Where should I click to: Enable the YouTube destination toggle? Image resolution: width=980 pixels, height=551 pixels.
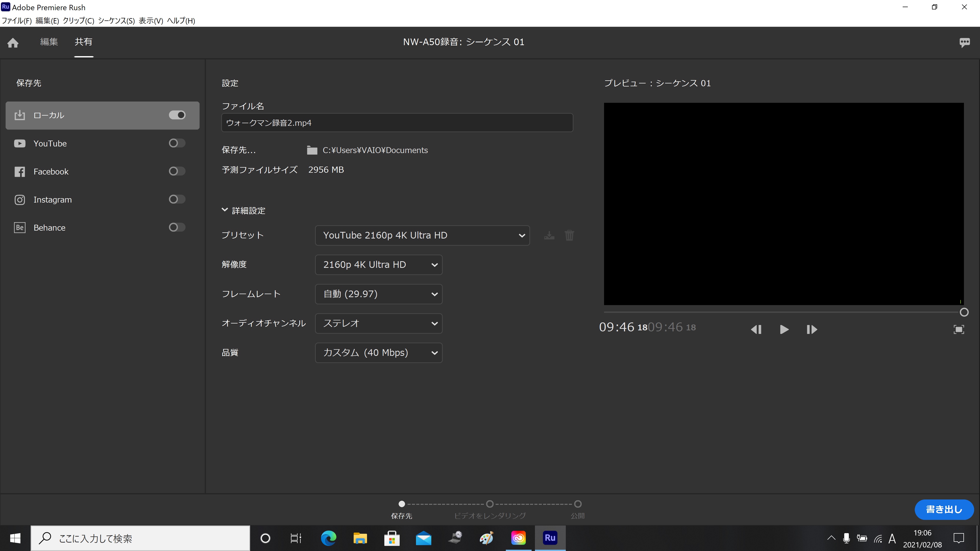click(177, 143)
